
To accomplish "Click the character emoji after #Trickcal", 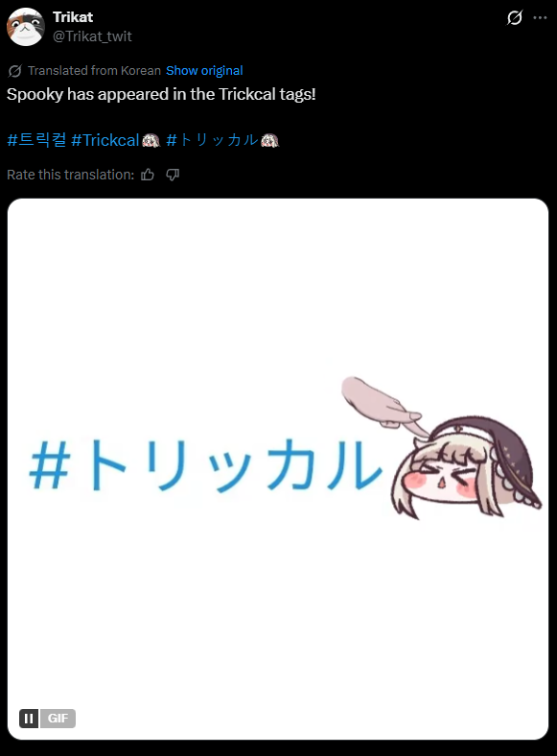I will [x=151, y=140].
